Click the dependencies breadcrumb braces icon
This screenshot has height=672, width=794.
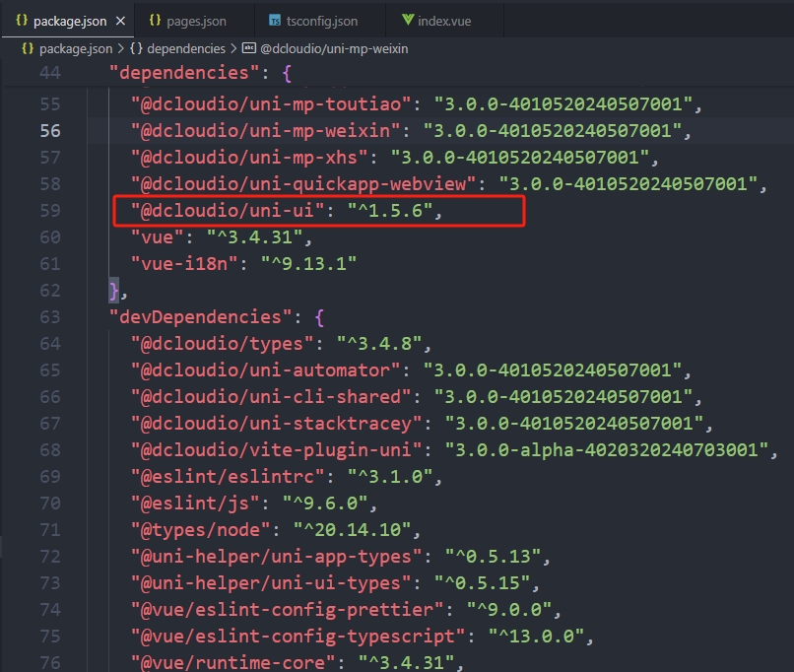click(136, 47)
